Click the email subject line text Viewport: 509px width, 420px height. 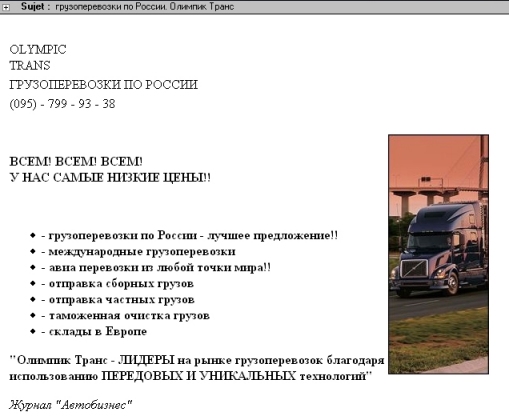pyautogui.click(x=145, y=7)
